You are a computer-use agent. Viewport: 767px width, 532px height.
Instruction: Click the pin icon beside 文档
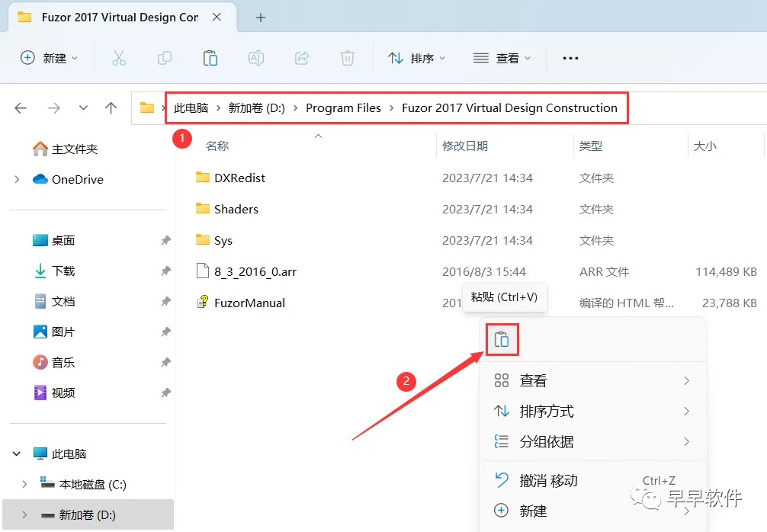[165, 301]
